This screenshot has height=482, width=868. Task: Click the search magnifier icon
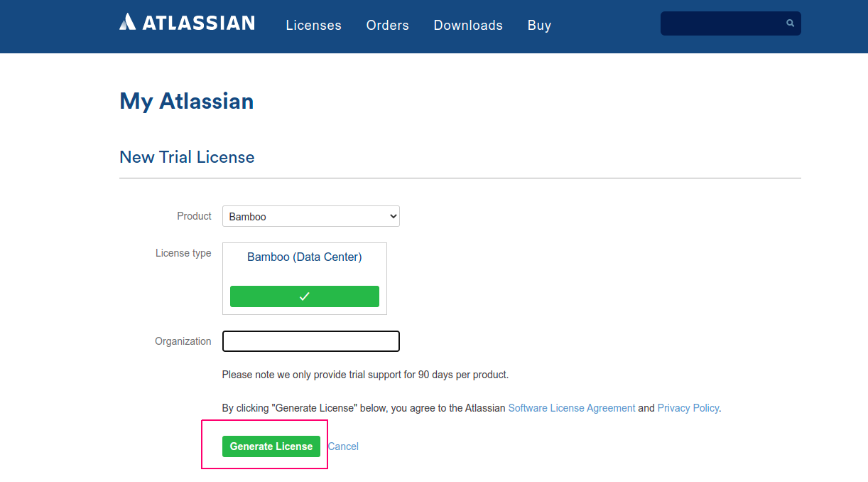pos(790,23)
